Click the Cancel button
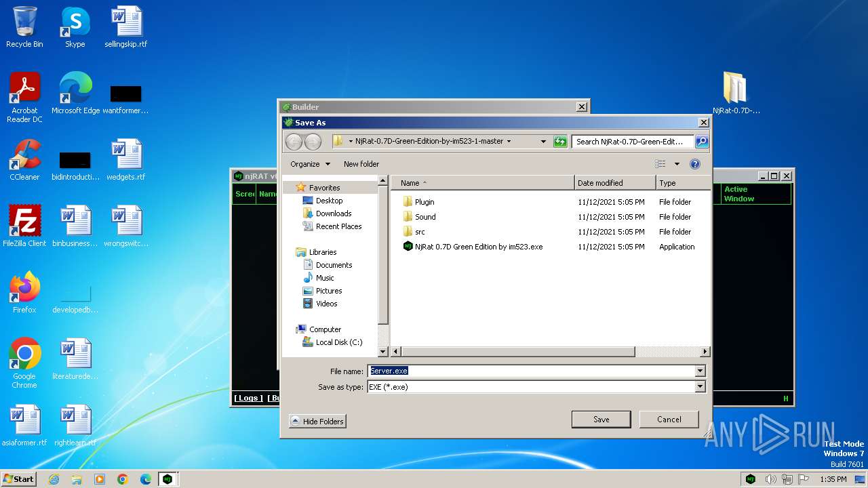868x488 pixels. point(669,420)
